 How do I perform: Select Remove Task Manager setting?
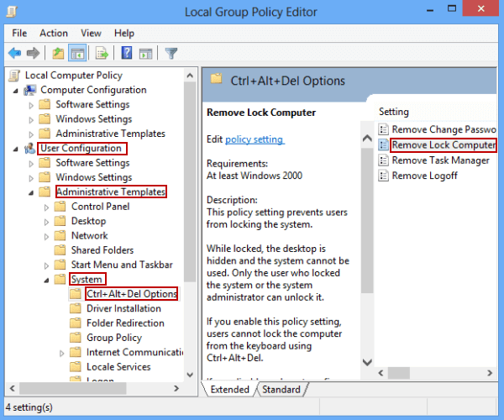(441, 160)
